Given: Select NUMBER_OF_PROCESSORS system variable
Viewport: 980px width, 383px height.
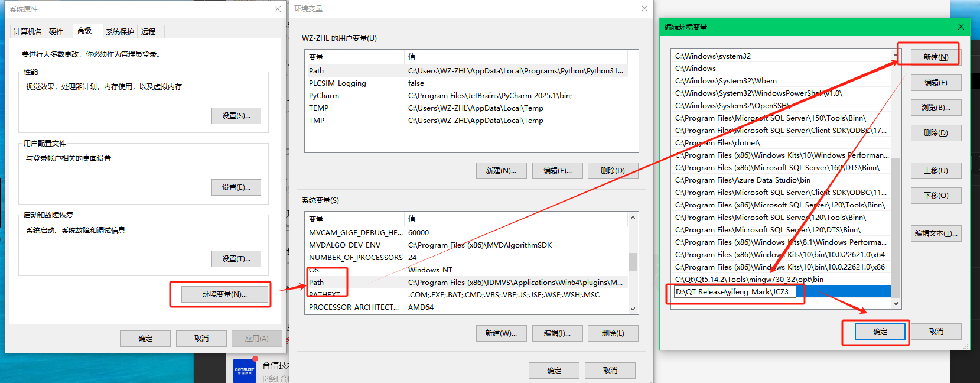Looking at the screenshot, I should point(465,258).
